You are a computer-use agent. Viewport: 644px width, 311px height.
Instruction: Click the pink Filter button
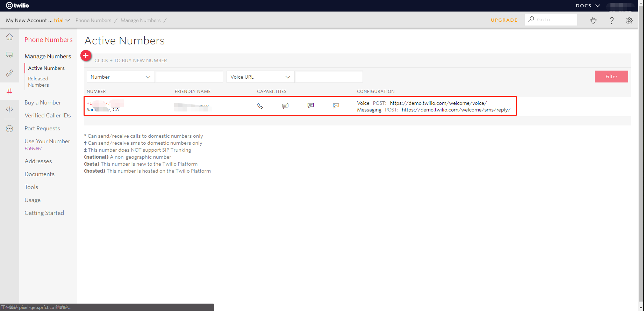click(x=611, y=77)
